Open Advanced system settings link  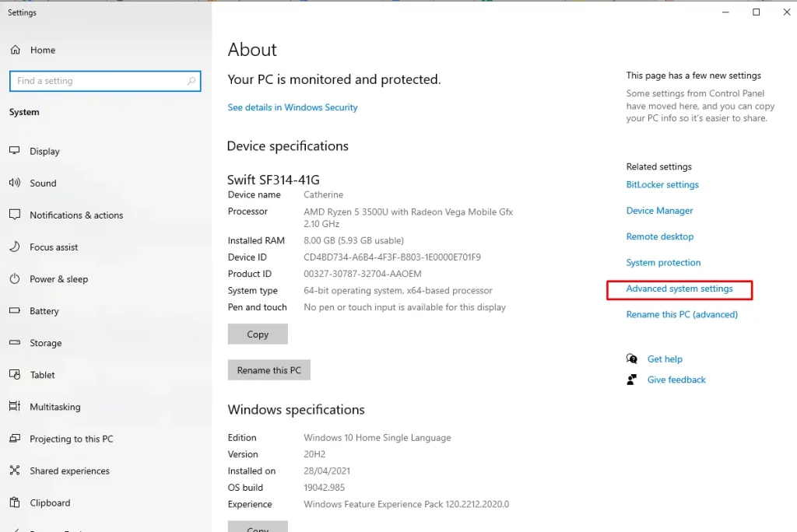click(x=679, y=289)
